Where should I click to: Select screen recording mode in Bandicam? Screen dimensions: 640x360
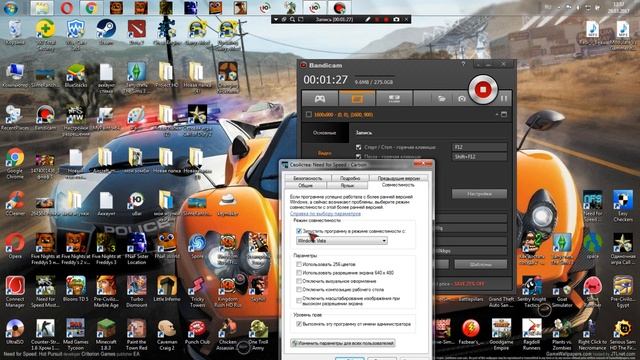pos(357,99)
